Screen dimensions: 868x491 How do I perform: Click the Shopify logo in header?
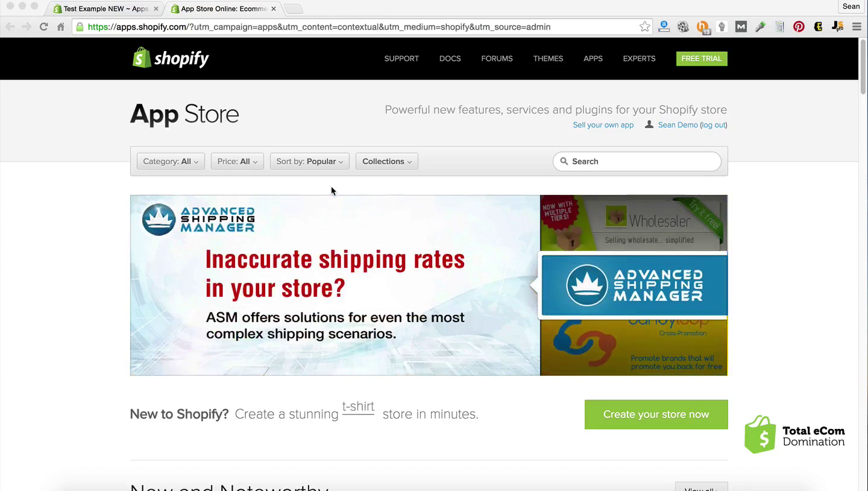coord(171,58)
